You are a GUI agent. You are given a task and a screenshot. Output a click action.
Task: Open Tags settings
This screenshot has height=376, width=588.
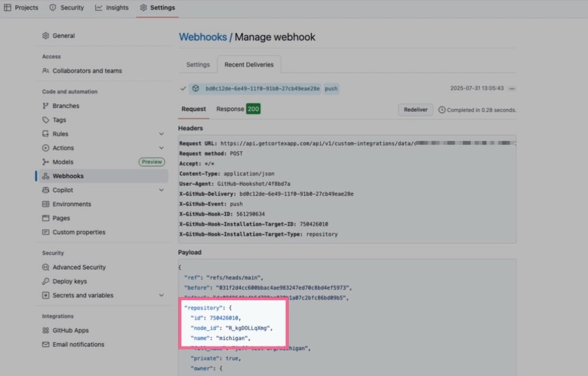click(59, 120)
